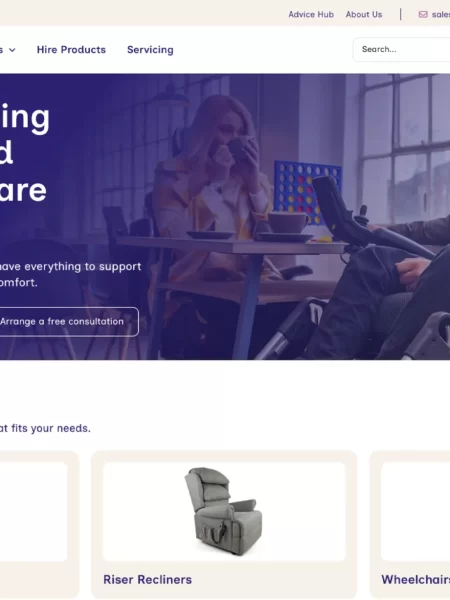Open the Wheelchairs category title
The height and width of the screenshot is (600, 450).
point(416,579)
